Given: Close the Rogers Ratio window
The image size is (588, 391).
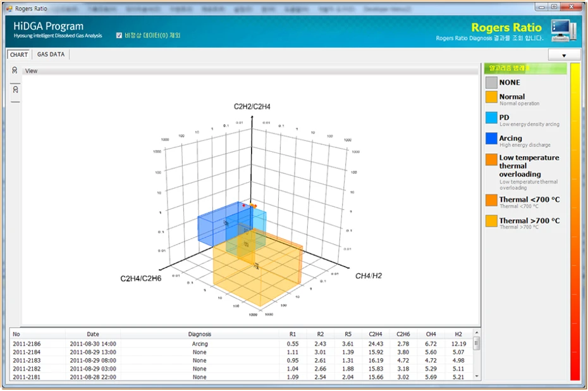Looking at the screenshot, I should coord(571,7).
